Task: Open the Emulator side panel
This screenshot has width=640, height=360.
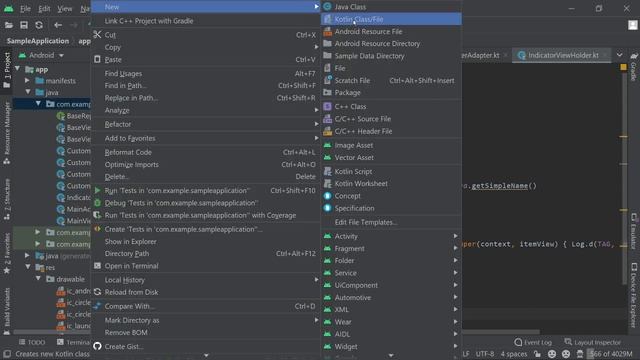Action: click(633, 231)
